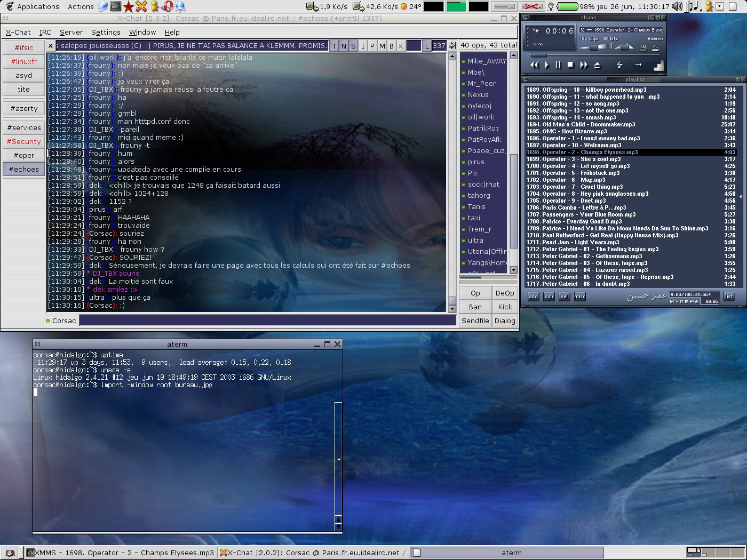Pause playback in XMMS player
747x560 pixels.
pyautogui.click(x=558, y=65)
